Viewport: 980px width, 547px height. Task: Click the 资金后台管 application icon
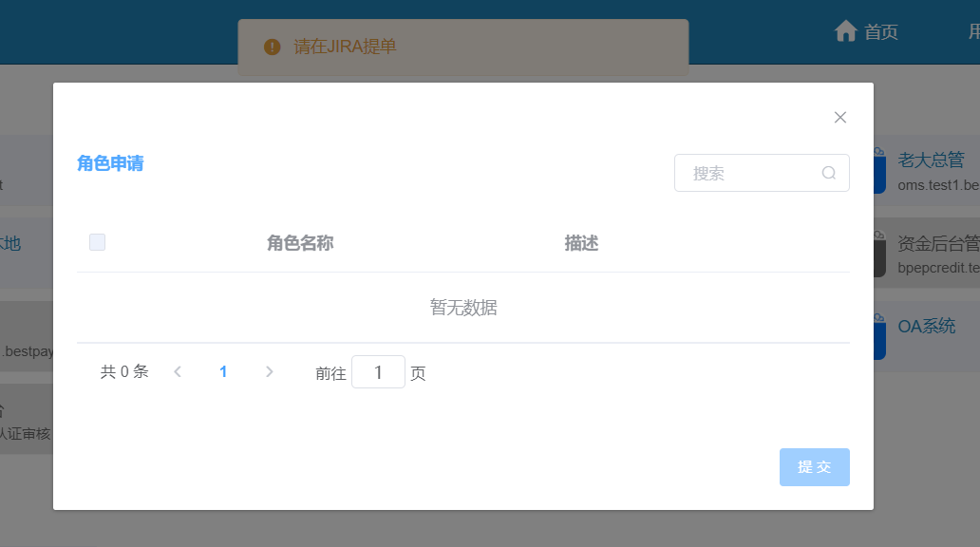(878, 255)
